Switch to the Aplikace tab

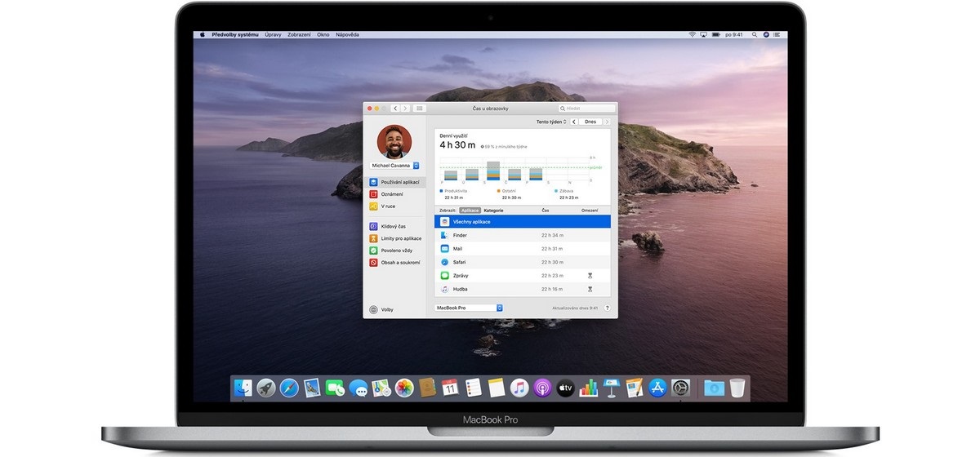pyautogui.click(x=470, y=211)
